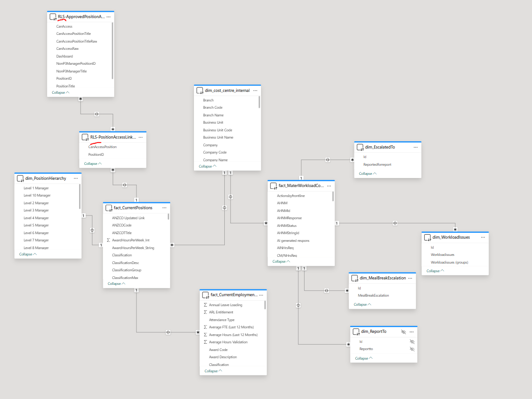532x399 pixels.
Task: Open the RLS-PositionAccessLink more options ellipsis
Action: point(140,137)
